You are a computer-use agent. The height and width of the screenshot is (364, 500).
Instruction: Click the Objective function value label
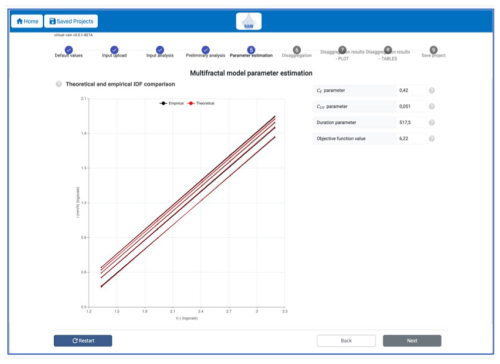(341, 138)
